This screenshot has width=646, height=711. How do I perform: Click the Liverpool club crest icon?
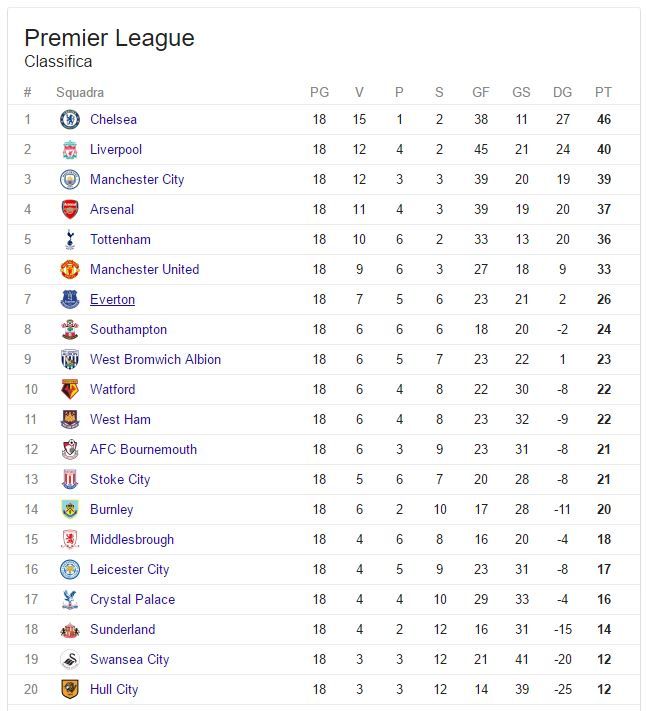(70, 150)
